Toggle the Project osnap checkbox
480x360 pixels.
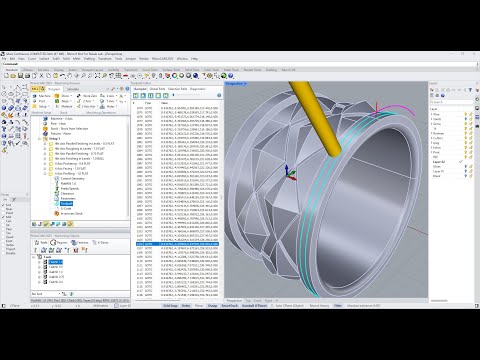(3, 249)
